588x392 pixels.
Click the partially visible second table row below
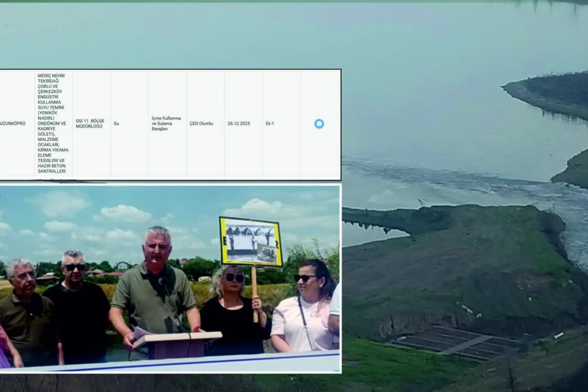56,180
